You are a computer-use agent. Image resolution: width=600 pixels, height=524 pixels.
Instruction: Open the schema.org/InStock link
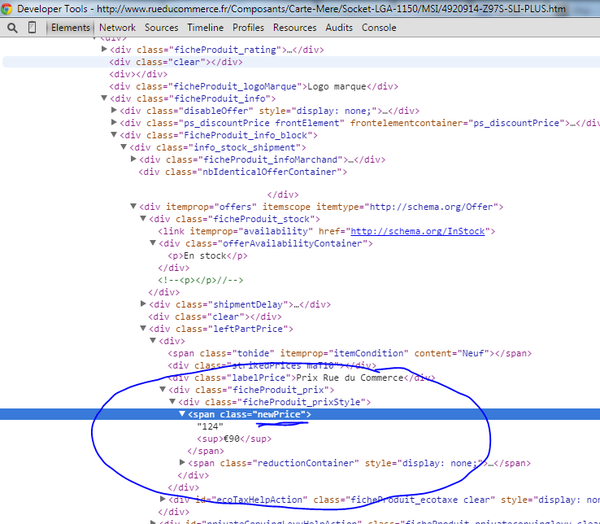417,231
